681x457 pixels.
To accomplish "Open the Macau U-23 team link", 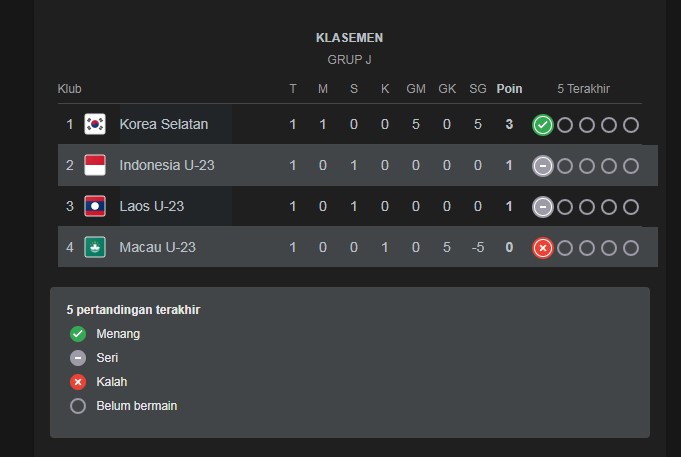I will tap(157, 247).
